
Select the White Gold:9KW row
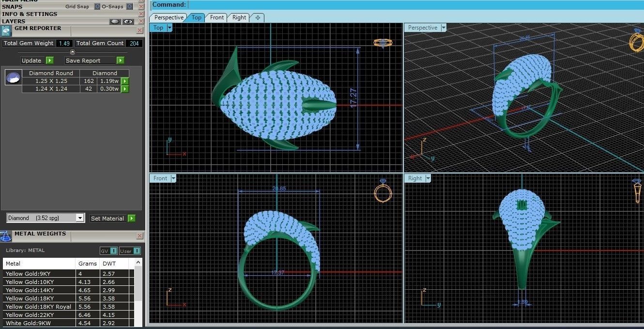69,323
